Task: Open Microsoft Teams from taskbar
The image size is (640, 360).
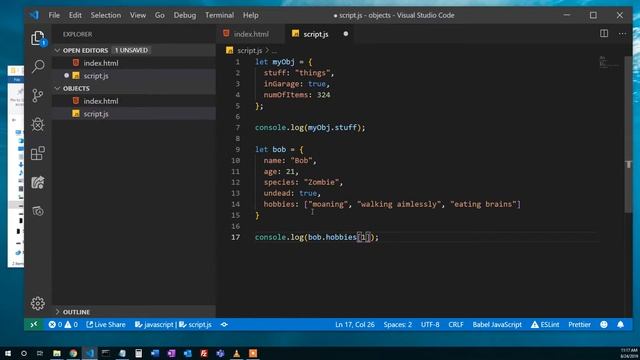Action: click(x=220, y=353)
